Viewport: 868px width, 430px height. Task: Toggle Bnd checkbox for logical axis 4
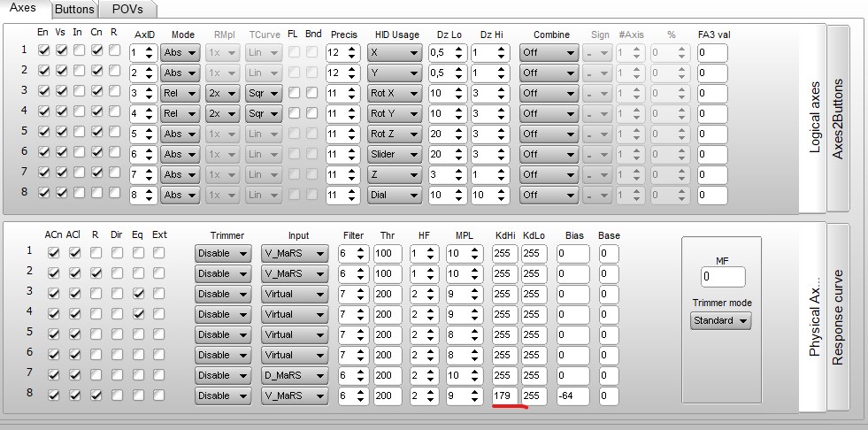click(x=311, y=113)
